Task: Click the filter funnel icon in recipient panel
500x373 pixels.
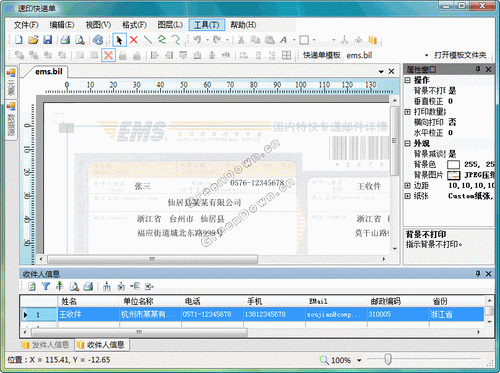Action: (x=46, y=286)
